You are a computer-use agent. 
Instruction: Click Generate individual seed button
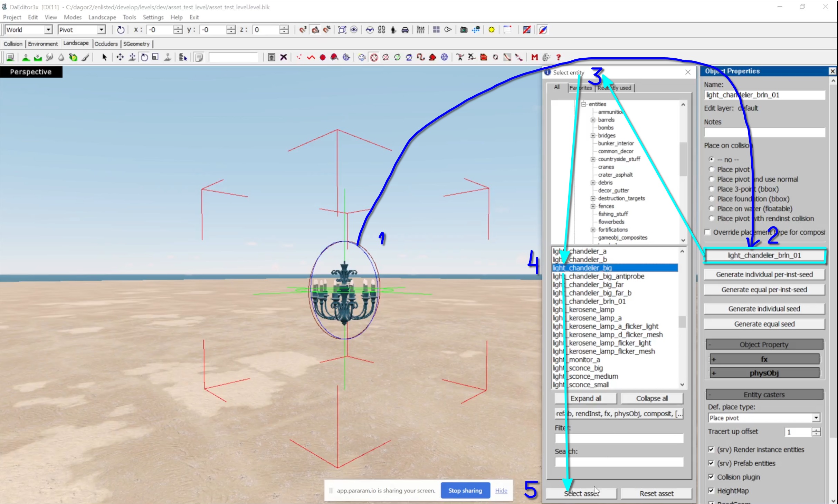pos(764,309)
